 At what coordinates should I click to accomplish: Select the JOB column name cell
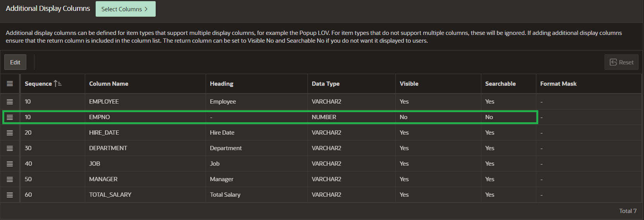145,164
